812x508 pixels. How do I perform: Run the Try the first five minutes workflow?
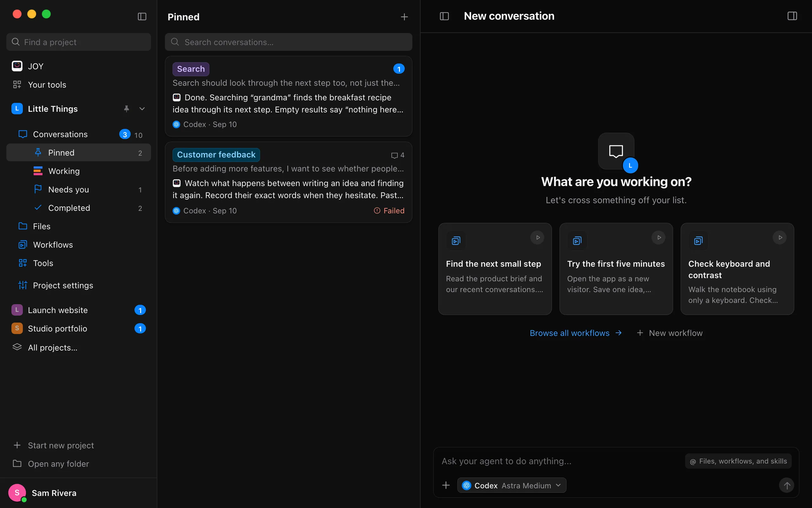pos(659,237)
